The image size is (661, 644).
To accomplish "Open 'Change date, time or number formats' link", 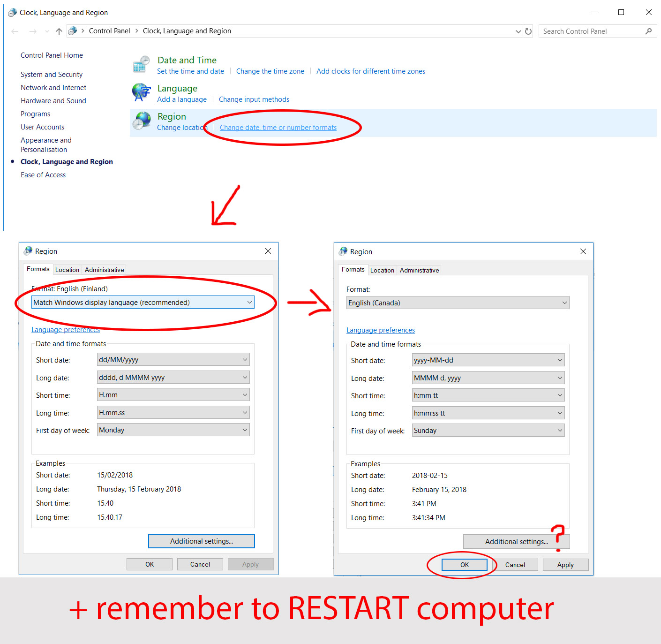I will click(x=278, y=128).
